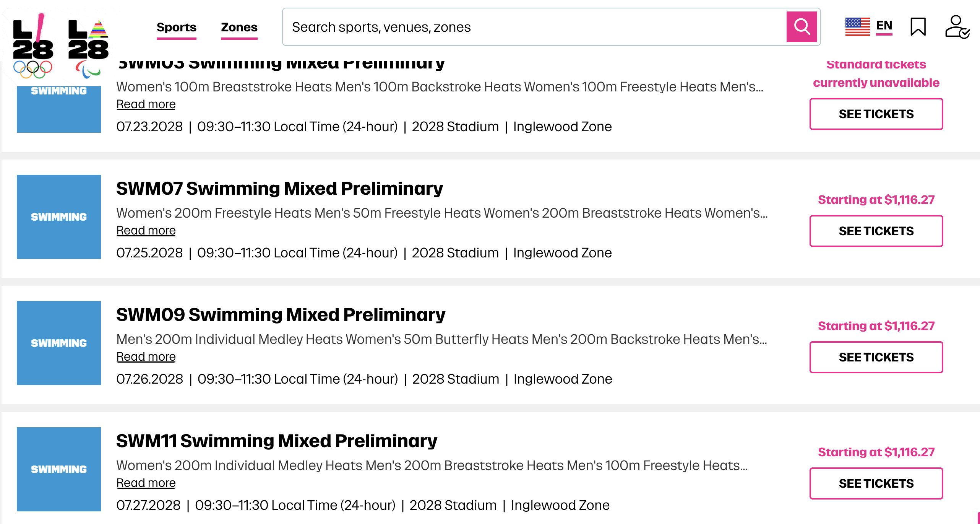The image size is (980, 524).
Task: Open the SWM09 event title link
Action: click(281, 314)
